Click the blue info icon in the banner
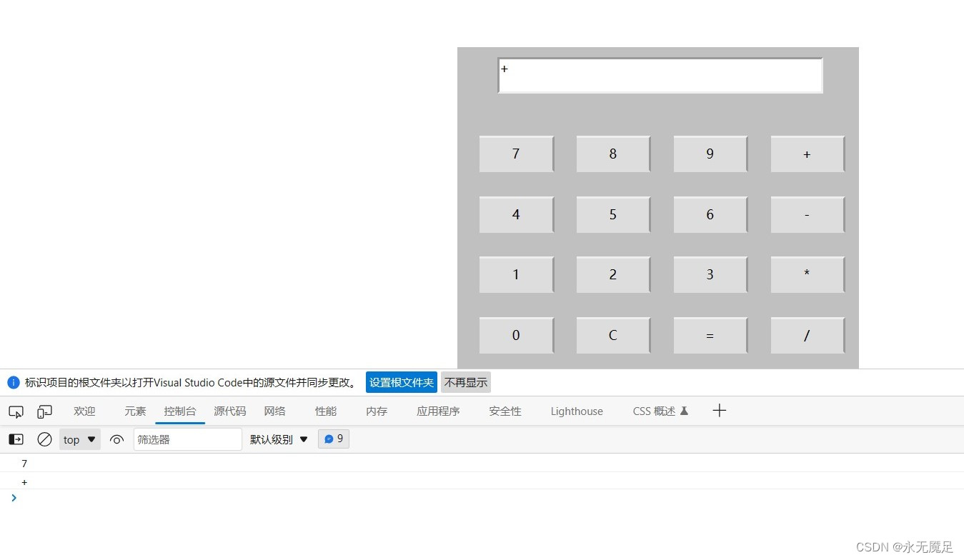Screen dimensions: 964x560 click(14, 382)
